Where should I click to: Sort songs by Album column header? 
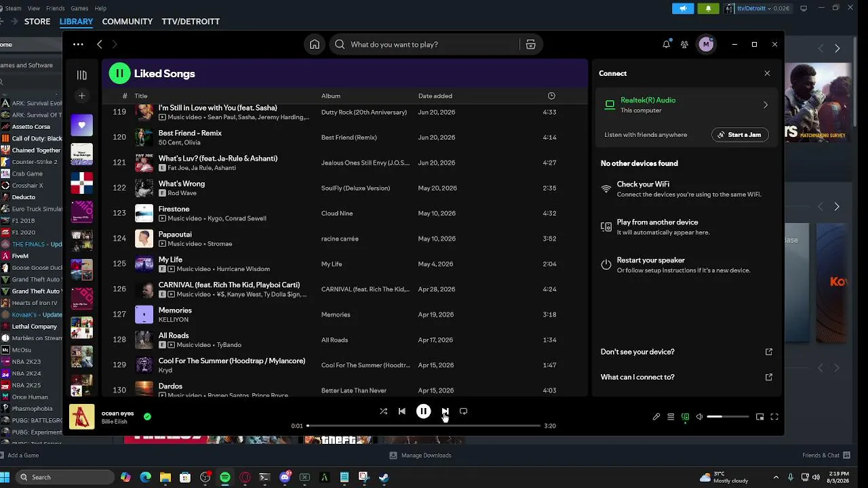[331, 96]
